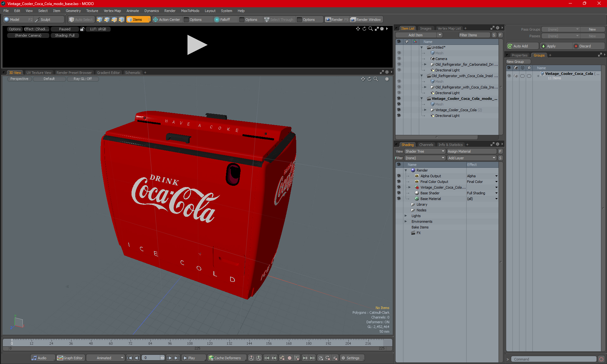Image resolution: width=607 pixels, height=364 pixels.
Task: Click Auto Add button
Action: [522, 46]
